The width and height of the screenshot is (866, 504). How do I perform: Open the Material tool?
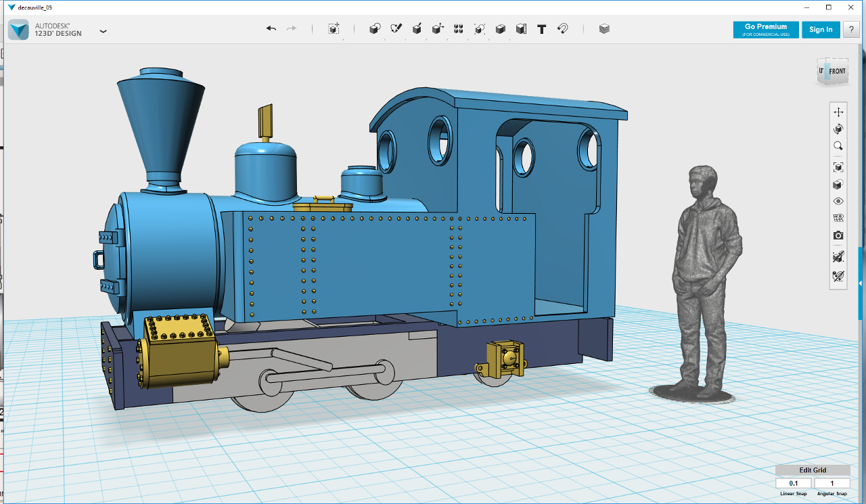tap(604, 29)
